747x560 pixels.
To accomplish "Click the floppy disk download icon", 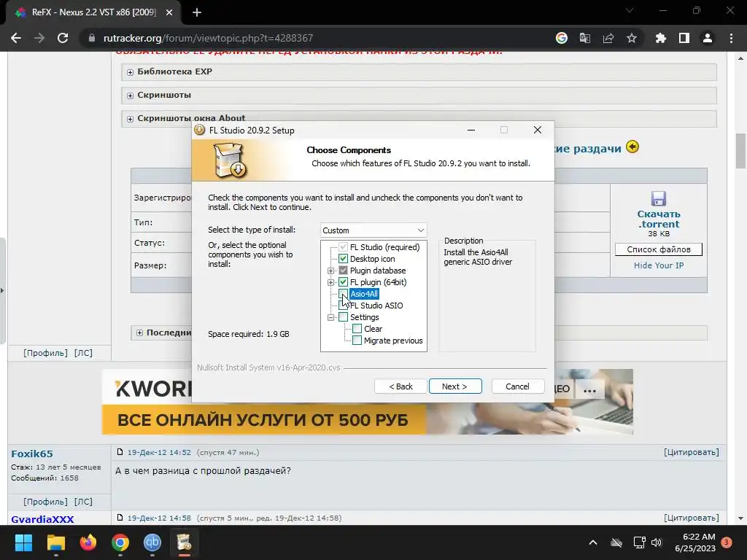I will [x=659, y=198].
